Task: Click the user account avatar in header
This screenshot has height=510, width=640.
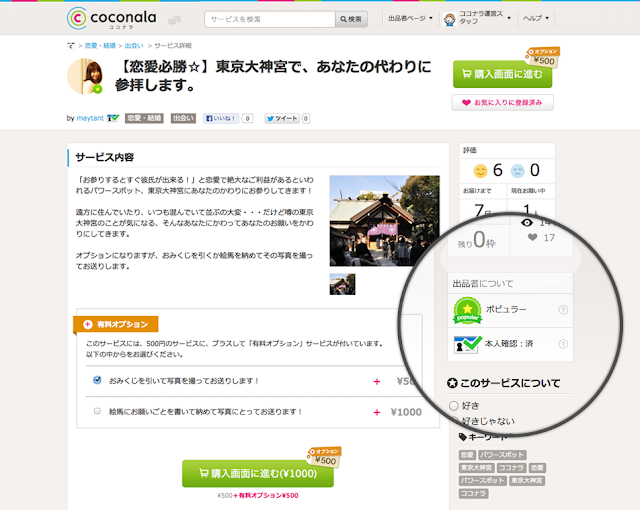Action: click(x=449, y=19)
